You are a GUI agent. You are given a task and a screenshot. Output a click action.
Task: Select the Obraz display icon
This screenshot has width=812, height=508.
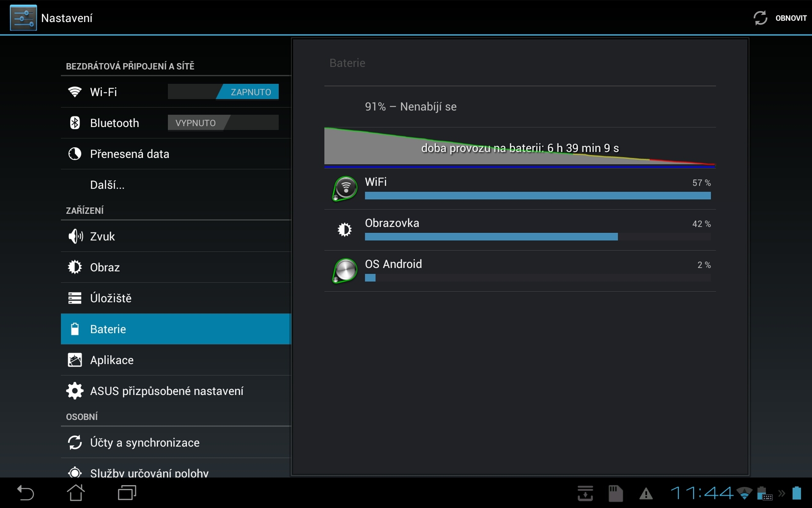(74, 267)
